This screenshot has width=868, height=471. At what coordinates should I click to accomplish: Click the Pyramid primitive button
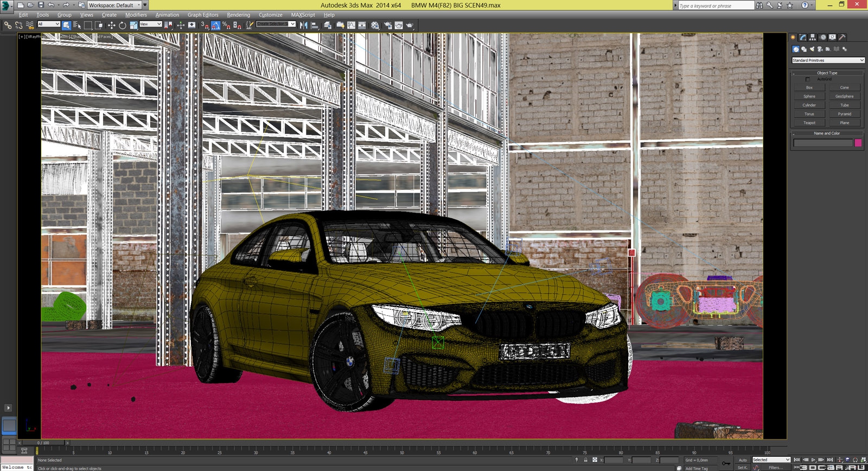click(844, 114)
